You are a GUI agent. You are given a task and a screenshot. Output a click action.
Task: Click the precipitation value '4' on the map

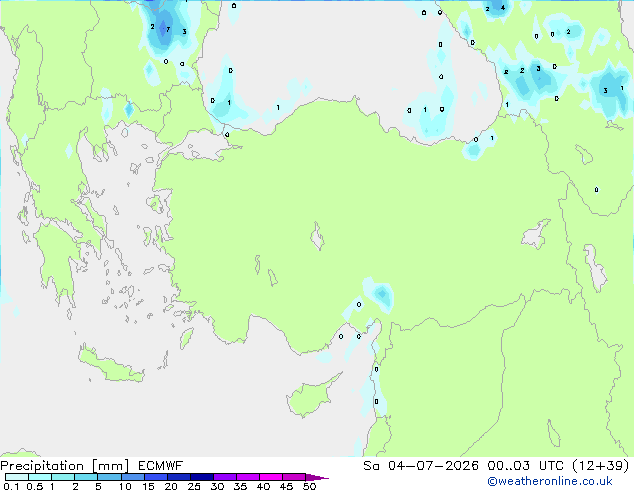503,8
